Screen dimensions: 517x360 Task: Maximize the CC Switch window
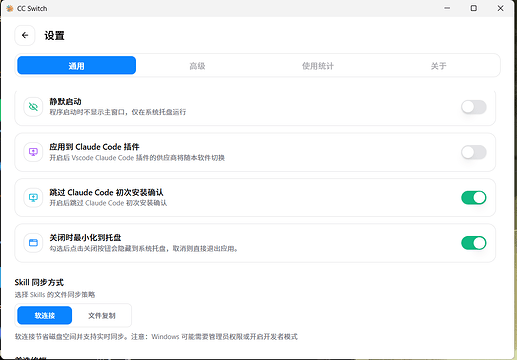click(x=474, y=8)
